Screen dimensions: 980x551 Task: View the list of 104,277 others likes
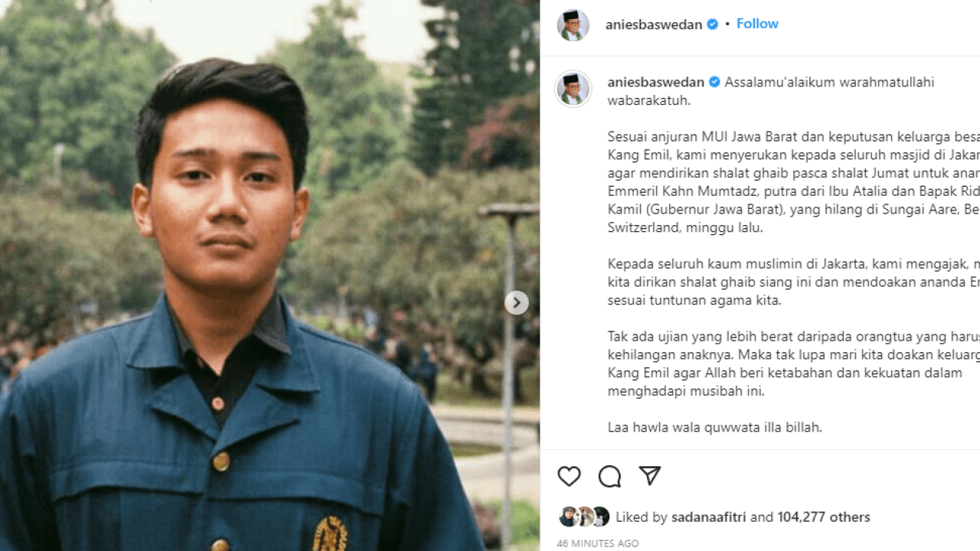824,517
